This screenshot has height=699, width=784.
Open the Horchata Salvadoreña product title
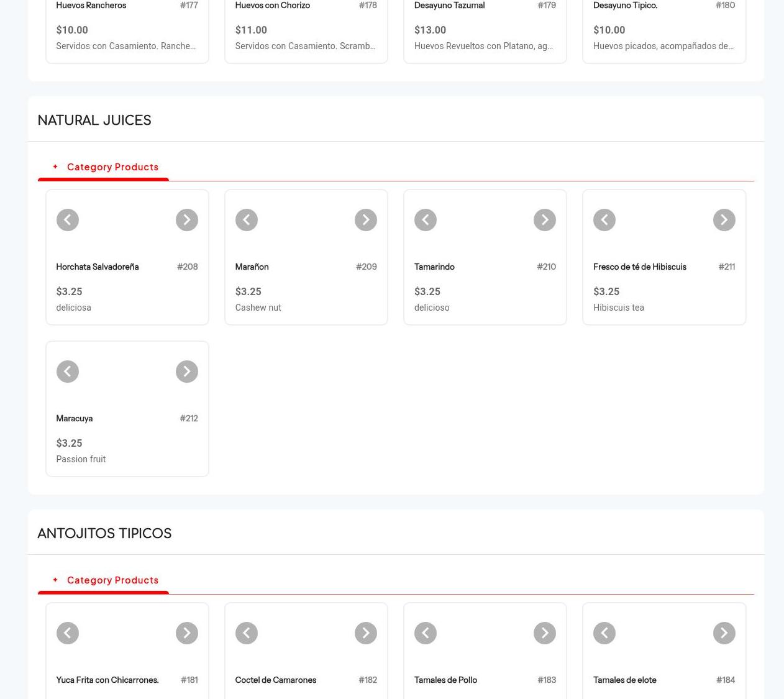pos(97,267)
